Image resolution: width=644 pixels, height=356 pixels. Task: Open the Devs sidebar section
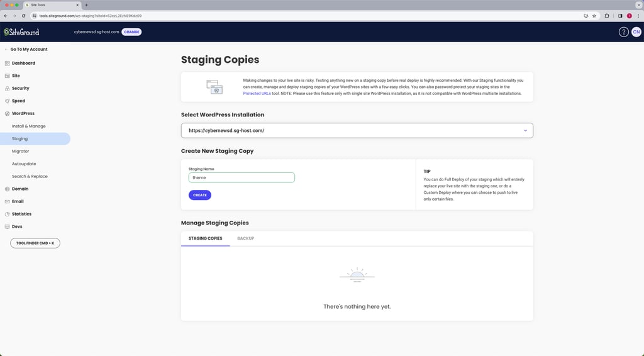pyautogui.click(x=17, y=226)
